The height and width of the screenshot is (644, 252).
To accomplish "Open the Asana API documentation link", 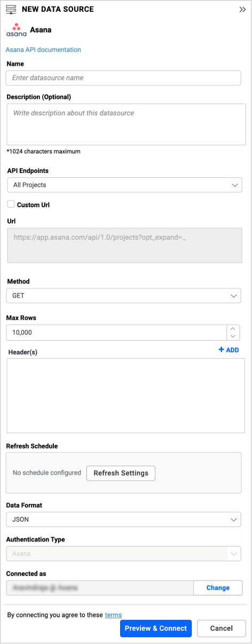I will 43,50.
